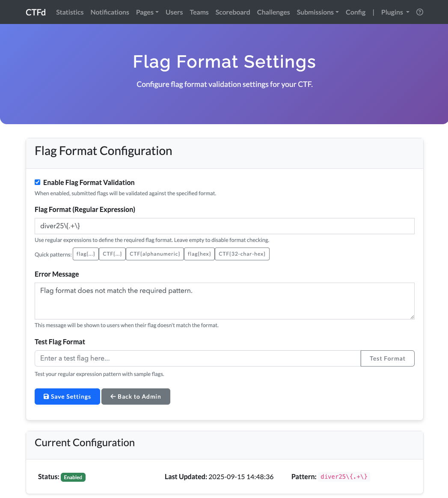
Task: Go Back to Admin
Action: point(136,397)
